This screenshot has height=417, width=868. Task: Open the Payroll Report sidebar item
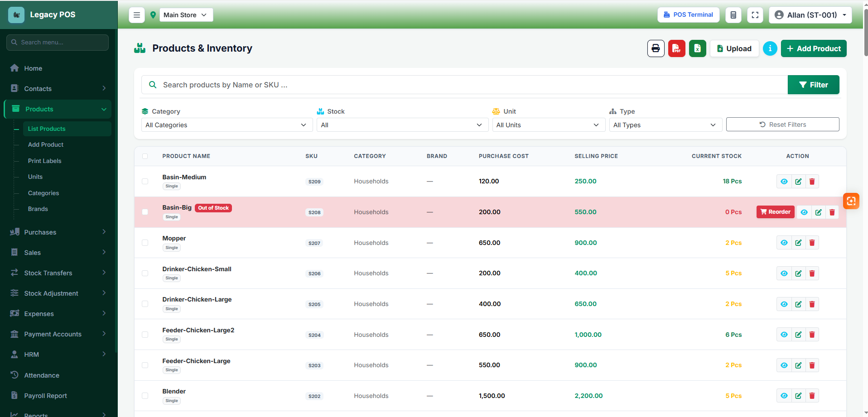click(58, 396)
